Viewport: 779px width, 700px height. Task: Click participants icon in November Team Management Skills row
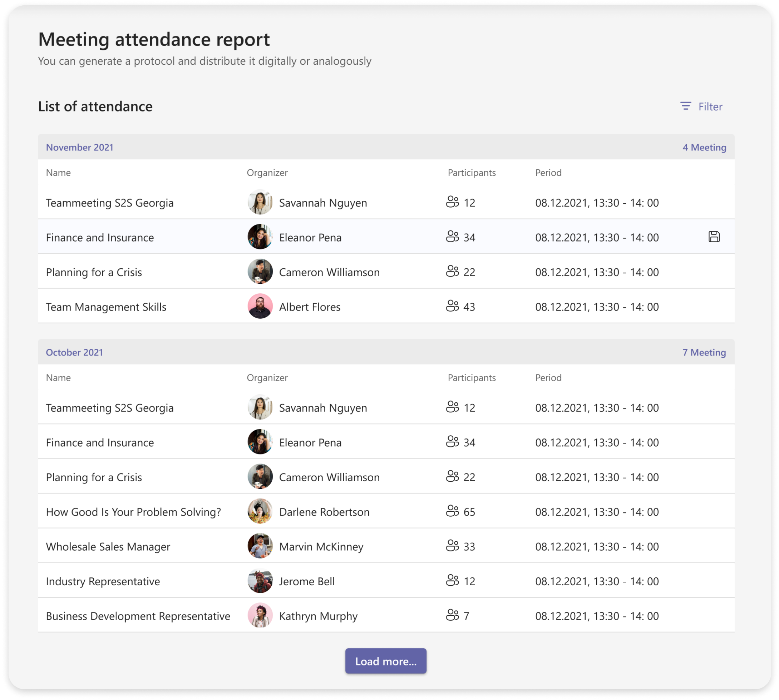coord(452,306)
